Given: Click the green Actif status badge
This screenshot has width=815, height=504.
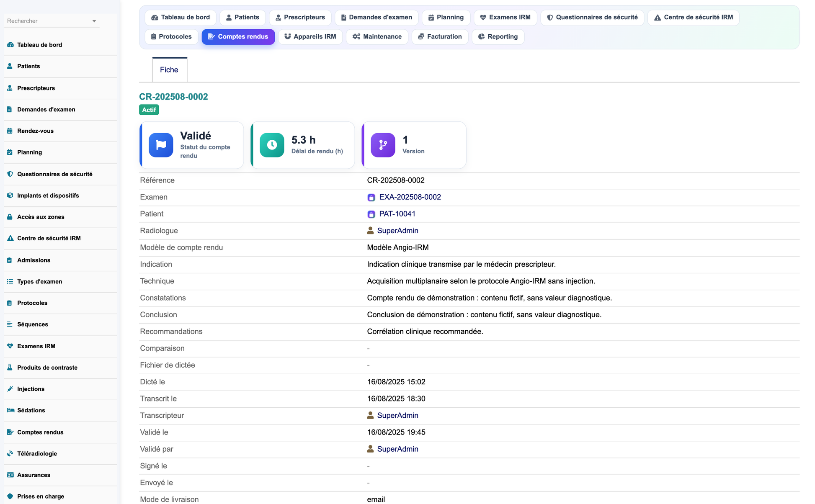Looking at the screenshot, I should click(x=149, y=110).
